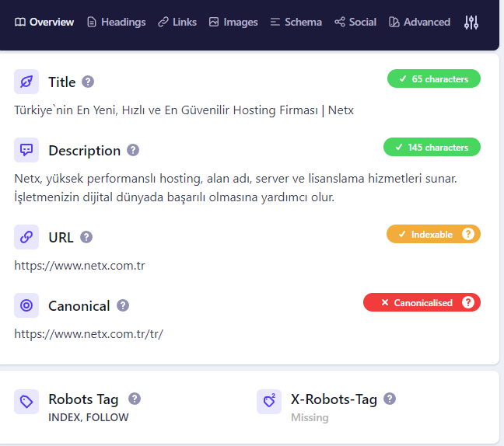Viewport: 504px width, 446px height.
Task: Click the page title text starting Türkiye`nin
Action: [184, 110]
